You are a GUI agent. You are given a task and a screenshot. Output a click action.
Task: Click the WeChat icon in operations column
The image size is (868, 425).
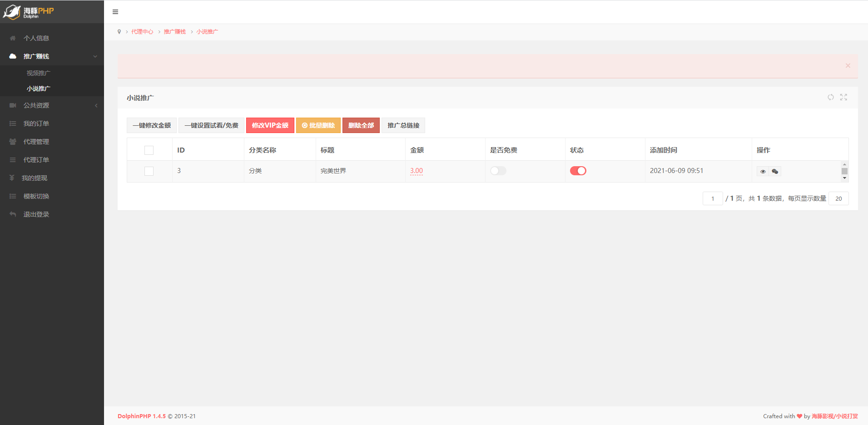coord(775,172)
